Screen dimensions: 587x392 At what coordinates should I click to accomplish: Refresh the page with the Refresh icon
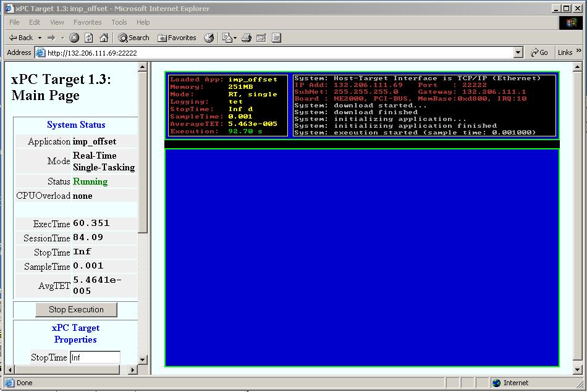tap(89, 38)
